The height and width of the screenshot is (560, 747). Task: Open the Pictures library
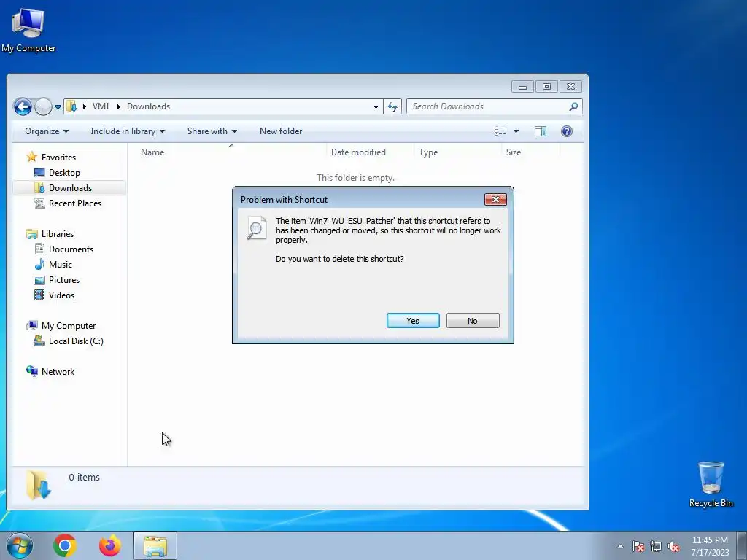coord(64,279)
